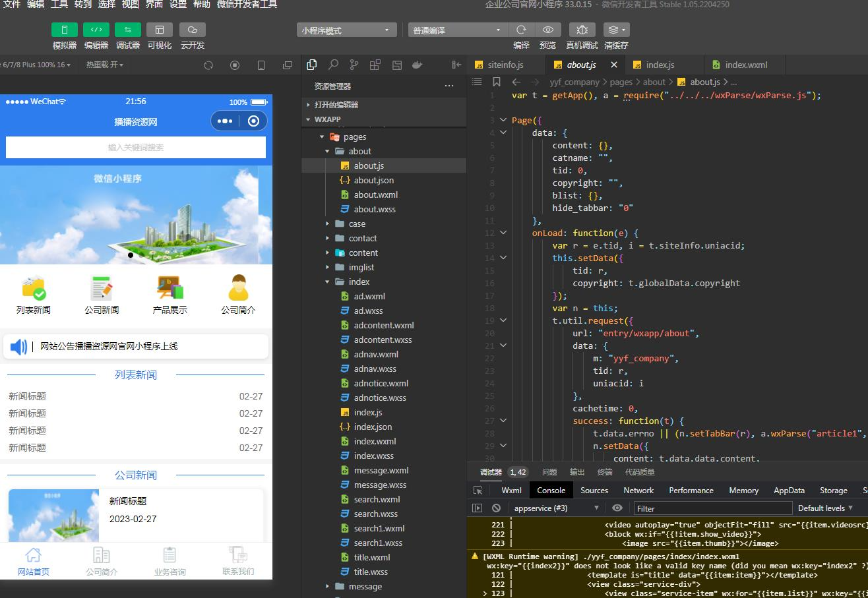The image size is (868, 598).
Task: Click the element inspect picker icon
Action: click(478, 490)
